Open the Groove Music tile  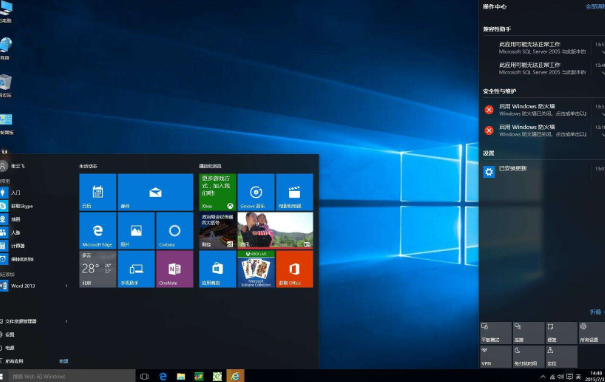pos(256,192)
